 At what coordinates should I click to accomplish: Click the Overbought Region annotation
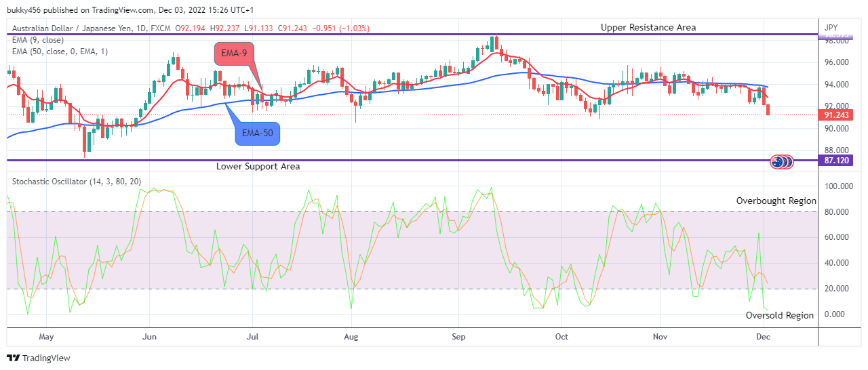(776, 201)
